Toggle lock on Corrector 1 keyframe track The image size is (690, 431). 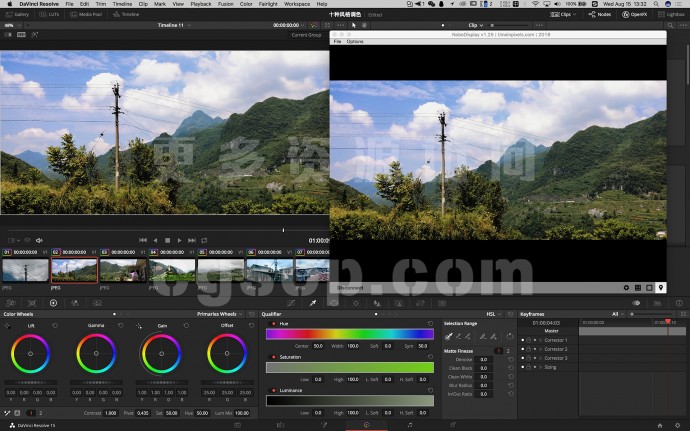pyautogui.click(x=529, y=340)
